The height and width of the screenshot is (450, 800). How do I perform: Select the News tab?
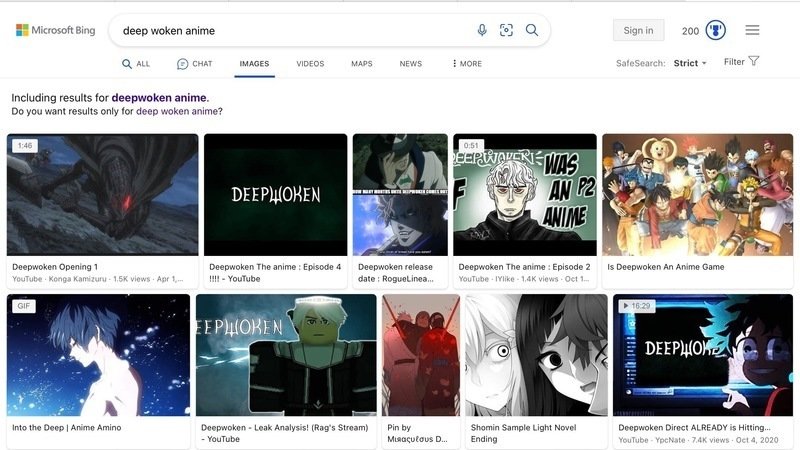tap(411, 64)
